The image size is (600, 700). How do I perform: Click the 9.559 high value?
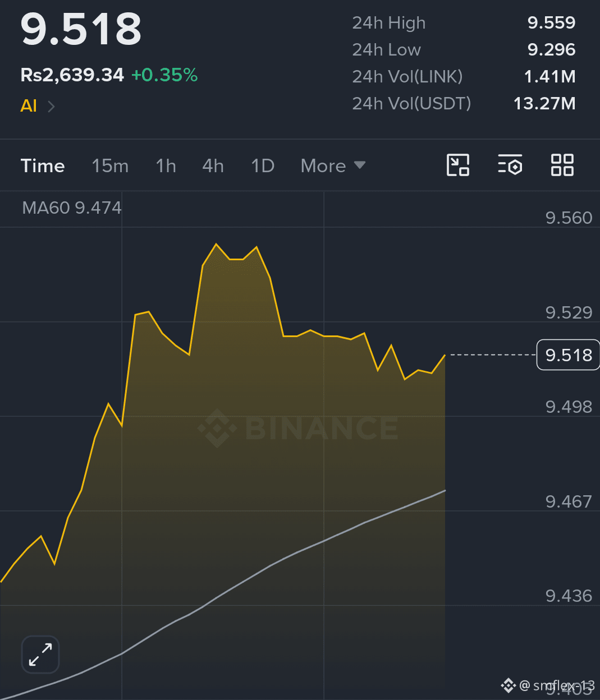pyautogui.click(x=551, y=22)
